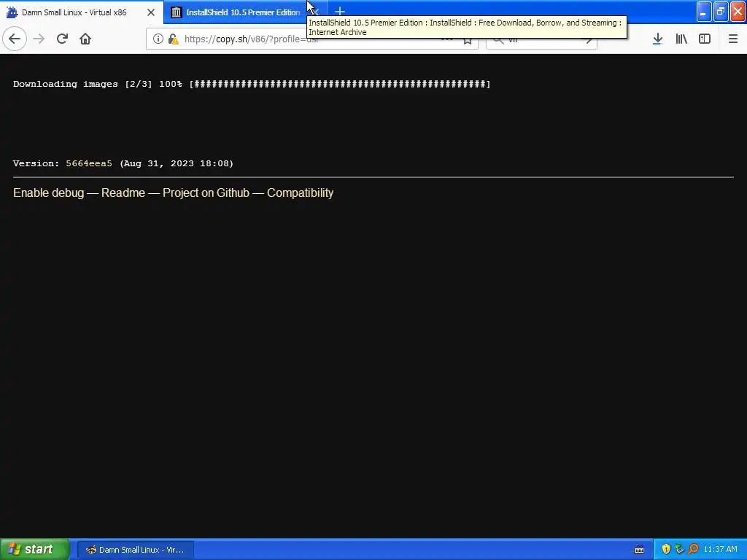Close the Damn Small Linux tab

tap(151, 12)
